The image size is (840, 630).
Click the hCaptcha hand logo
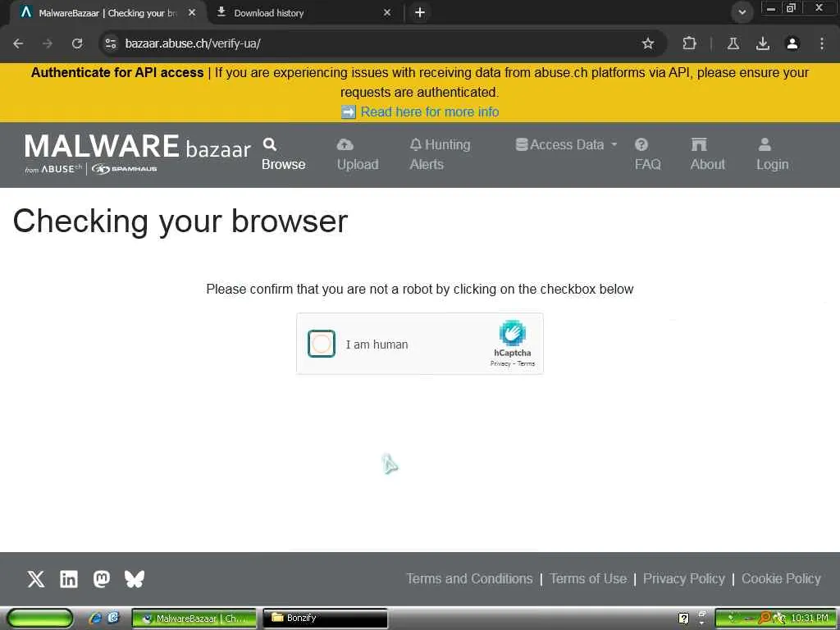point(512,333)
